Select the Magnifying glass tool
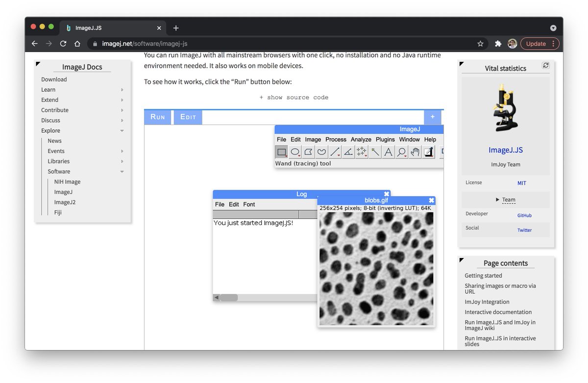Viewport: 588px width, 383px height. (402, 152)
